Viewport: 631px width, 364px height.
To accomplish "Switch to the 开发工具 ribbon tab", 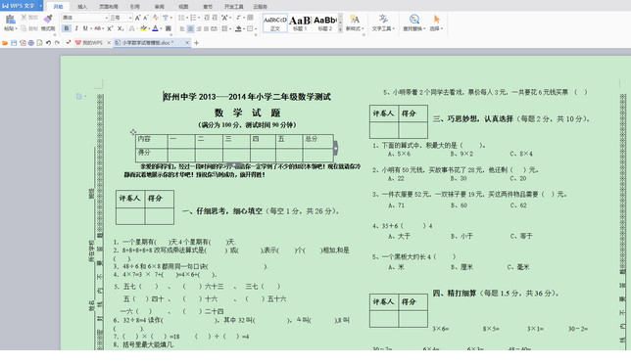I will [x=234, y=7].
